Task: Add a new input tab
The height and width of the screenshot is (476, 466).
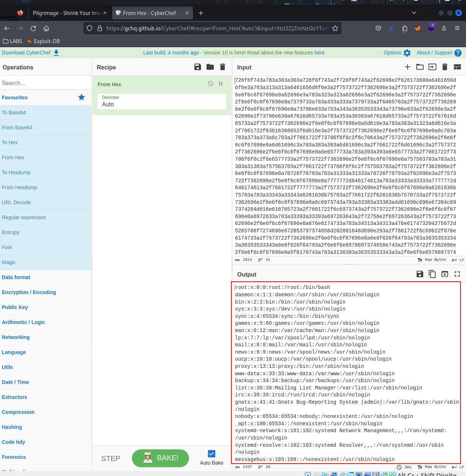Action: pyautogui.click(x=408, y=67)
